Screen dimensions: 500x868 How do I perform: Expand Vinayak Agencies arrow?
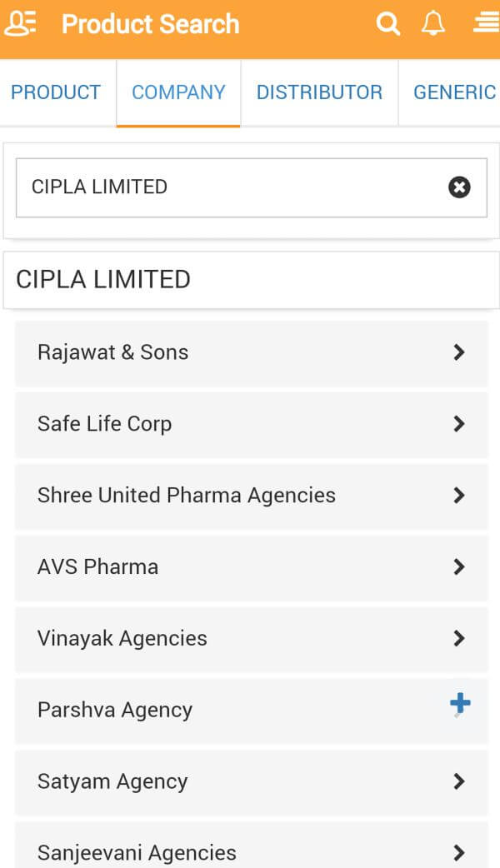point(458,639)
